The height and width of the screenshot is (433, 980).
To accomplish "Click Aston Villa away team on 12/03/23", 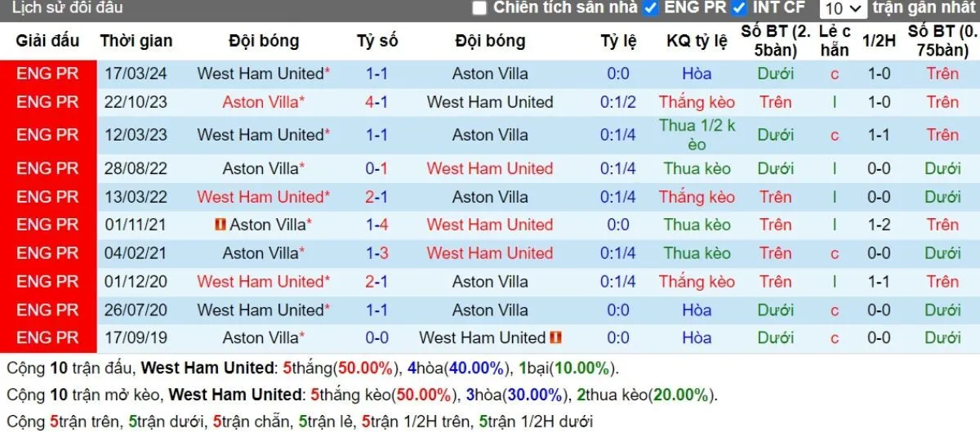I will 490,135.
